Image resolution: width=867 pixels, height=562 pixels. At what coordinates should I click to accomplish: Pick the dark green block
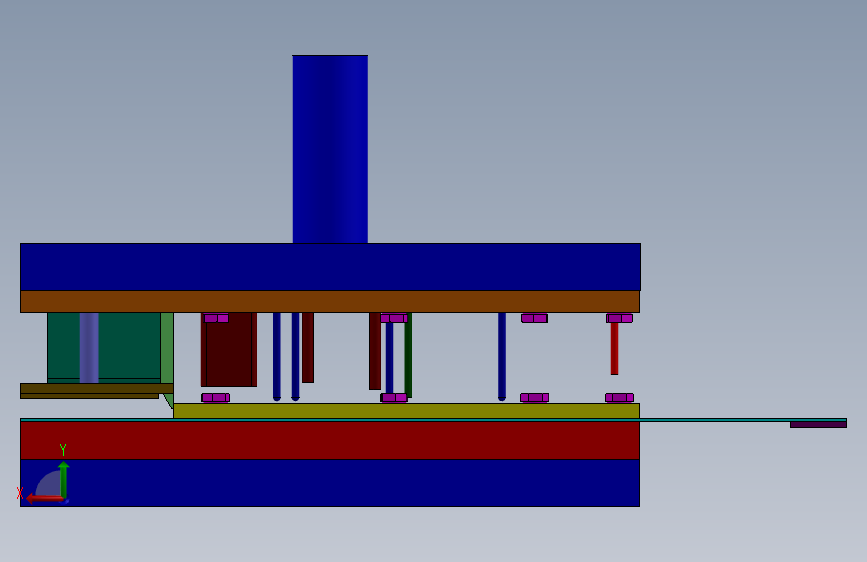(x=104, y=347)
